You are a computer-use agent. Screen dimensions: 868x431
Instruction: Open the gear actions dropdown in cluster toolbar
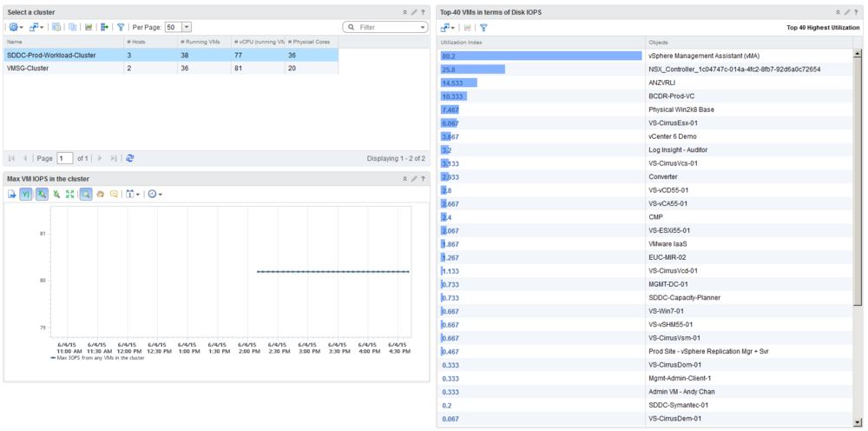(16, 27)
